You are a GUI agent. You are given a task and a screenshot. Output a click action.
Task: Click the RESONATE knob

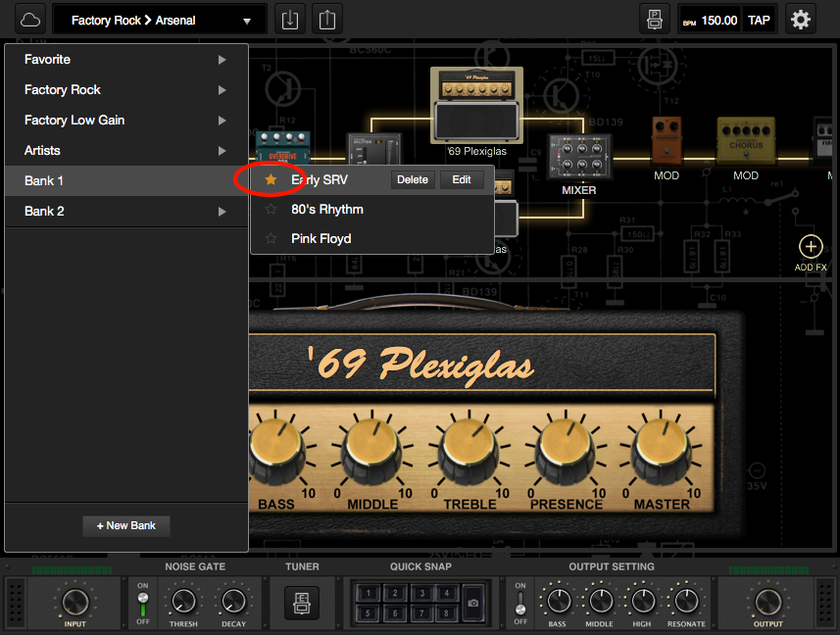[x=686, y=601]
